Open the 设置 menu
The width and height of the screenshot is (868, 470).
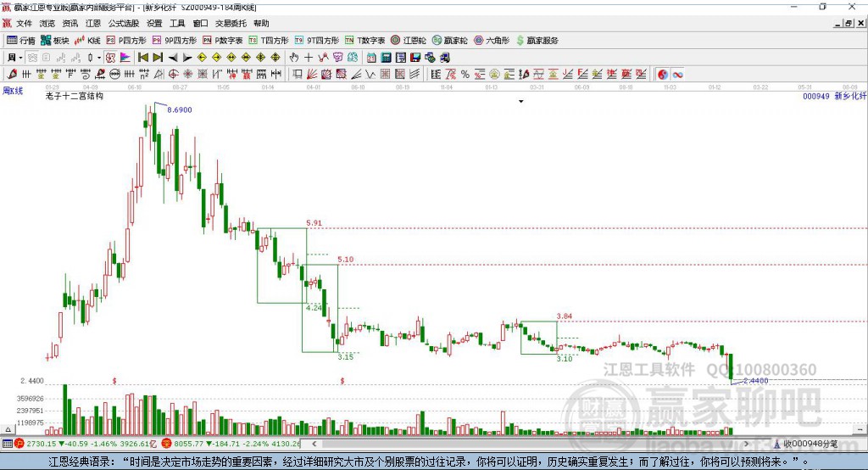[154, 23]
